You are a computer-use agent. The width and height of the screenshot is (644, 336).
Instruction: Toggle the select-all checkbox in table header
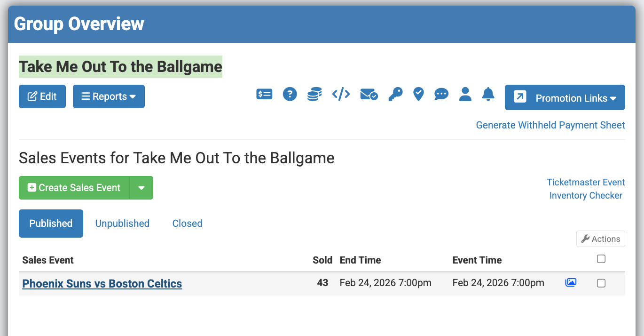pos(601,259)
